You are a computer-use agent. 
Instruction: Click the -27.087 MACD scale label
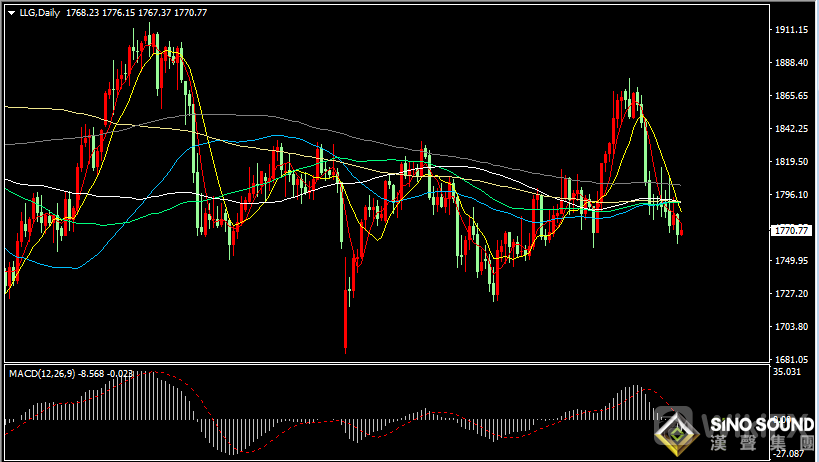click(x=790, y=454)
